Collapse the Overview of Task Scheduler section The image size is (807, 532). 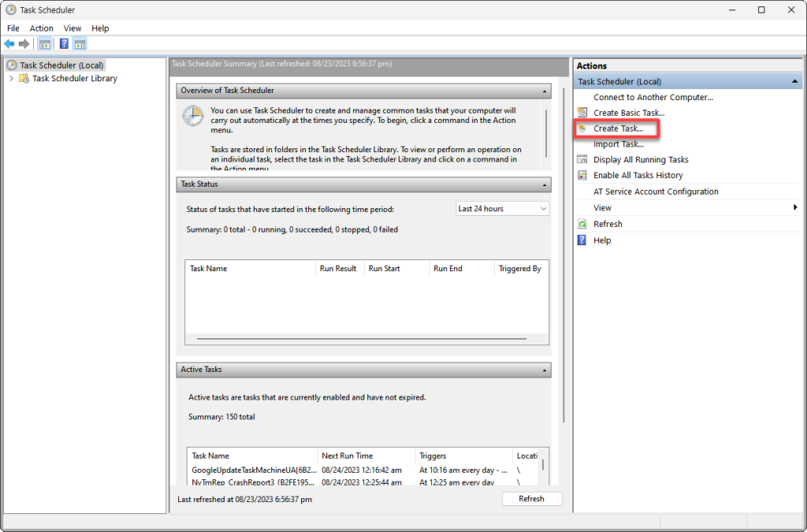pyautogui.click(x=544, y=91)
